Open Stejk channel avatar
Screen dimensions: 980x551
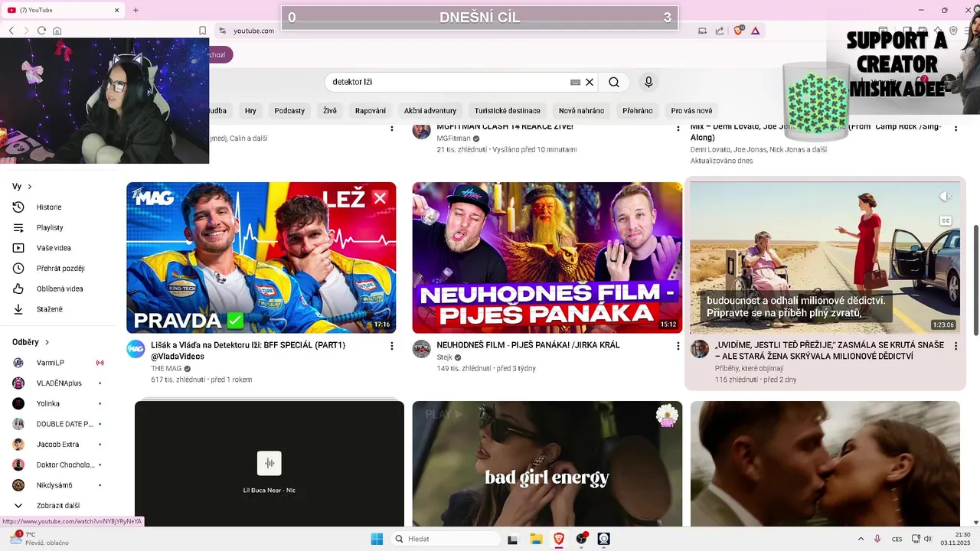tap(421, 349)
